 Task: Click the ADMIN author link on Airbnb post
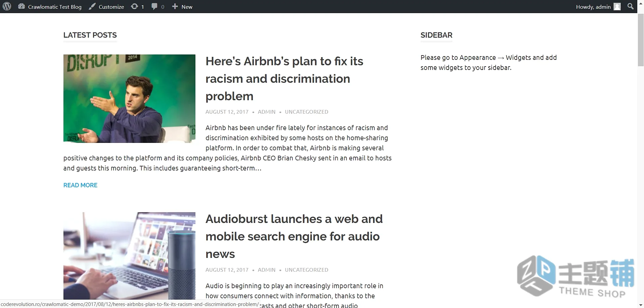click(x=267, y=112)
